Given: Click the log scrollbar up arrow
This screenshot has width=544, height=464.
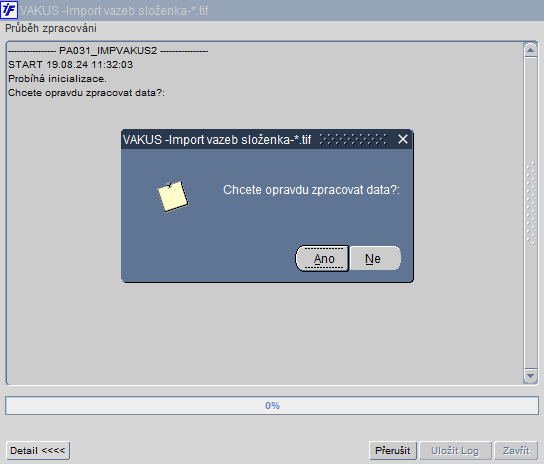Looking at the screenshot, I should (x=530, y=50).
